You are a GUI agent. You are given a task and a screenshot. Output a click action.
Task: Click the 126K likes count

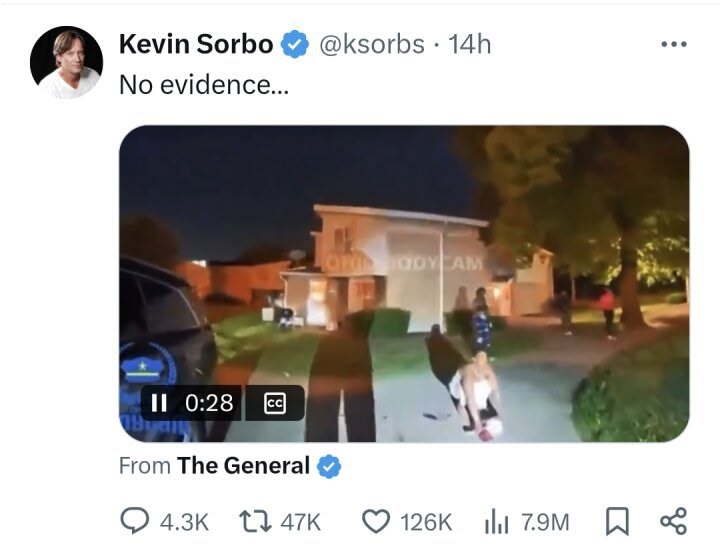coord(426,522)
